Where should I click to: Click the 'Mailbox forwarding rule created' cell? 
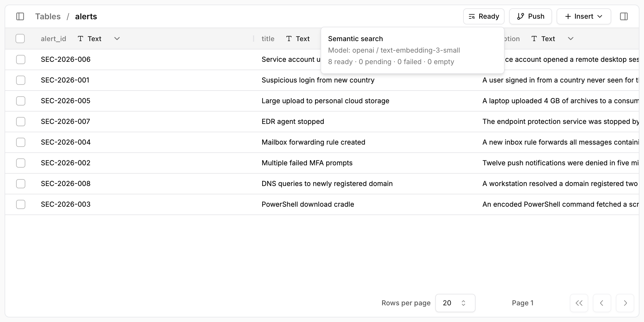[313, 142]
